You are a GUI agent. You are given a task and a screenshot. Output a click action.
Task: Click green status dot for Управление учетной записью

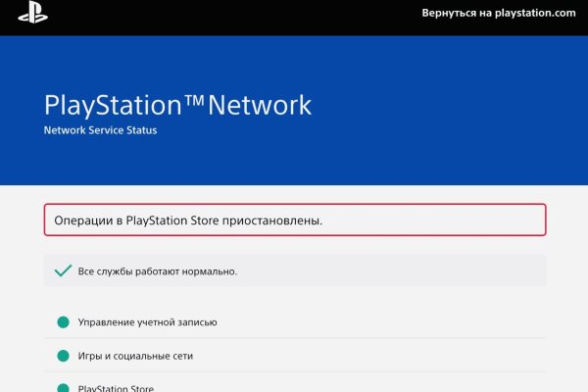pyautogui.click(x=64, y=322)
